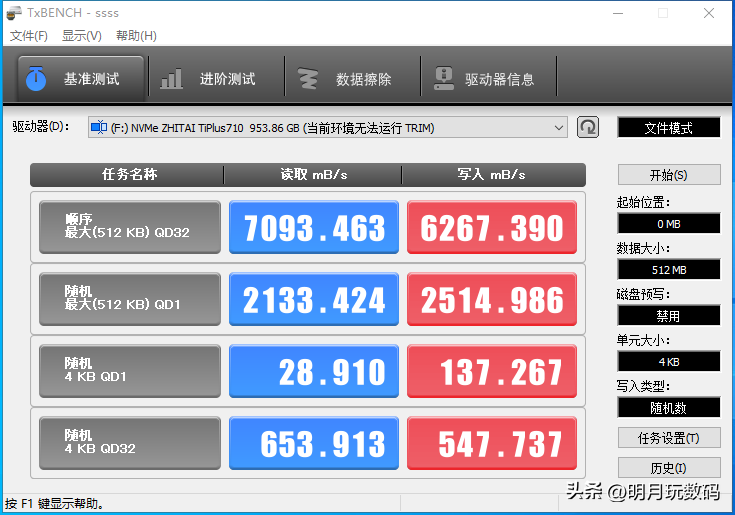735x515 pixels.
Task: Click the 文件模式 mode button
Action: [x=668, y=127]
